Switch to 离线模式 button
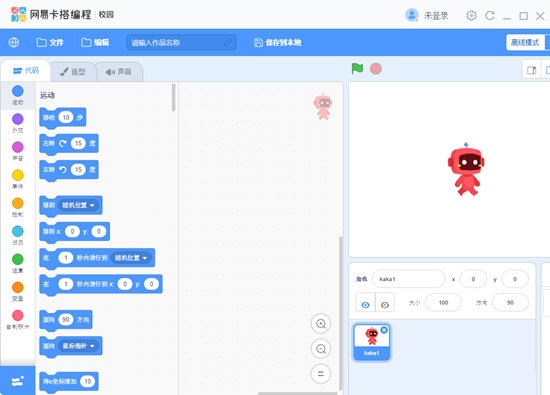Image resolution: width=550 pixels, height=395 pixels. point(525,42)
